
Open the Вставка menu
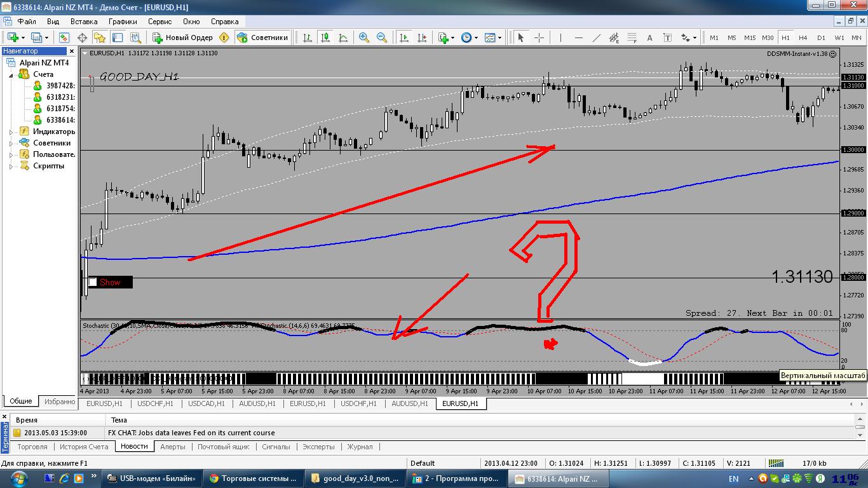tap(84, 21)
